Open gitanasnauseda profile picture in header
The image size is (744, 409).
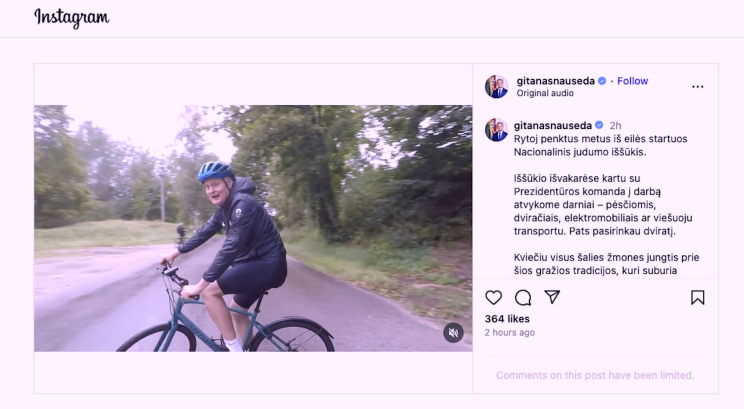(496, 86)
